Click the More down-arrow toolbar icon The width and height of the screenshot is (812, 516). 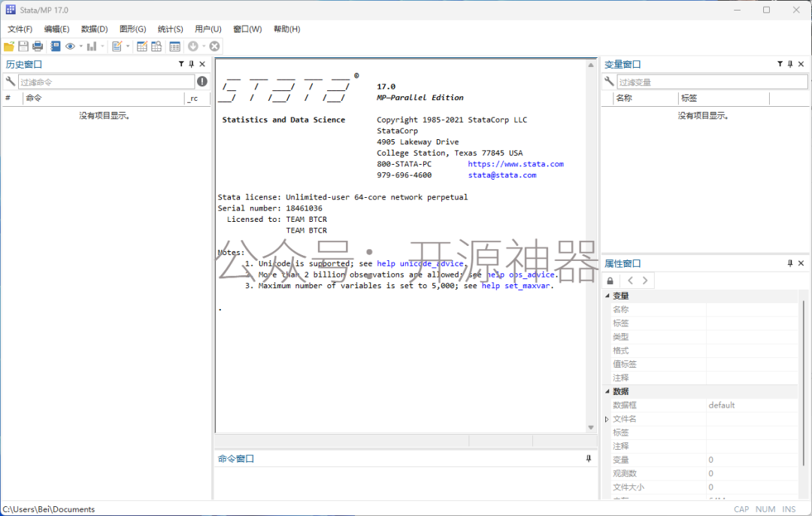[193, 47]
